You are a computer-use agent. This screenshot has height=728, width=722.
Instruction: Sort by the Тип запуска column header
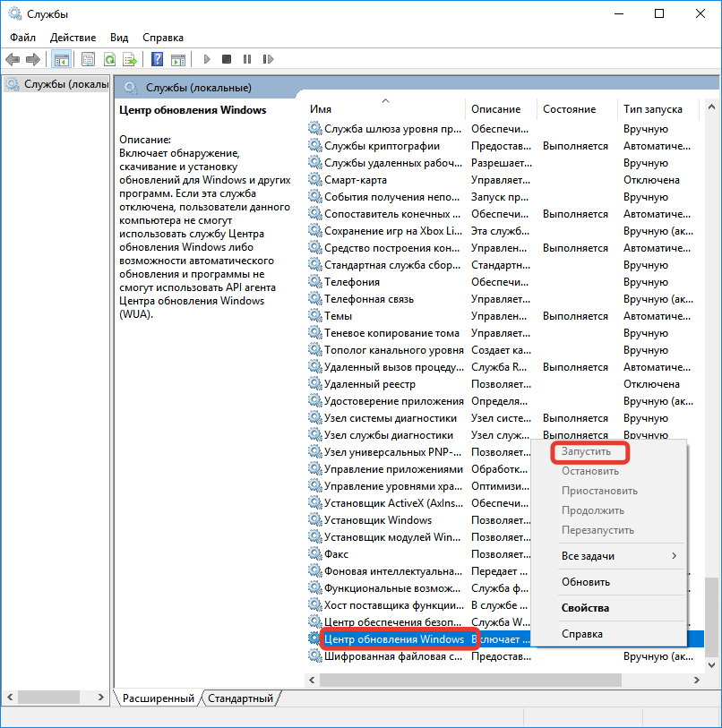click(653, 109)
